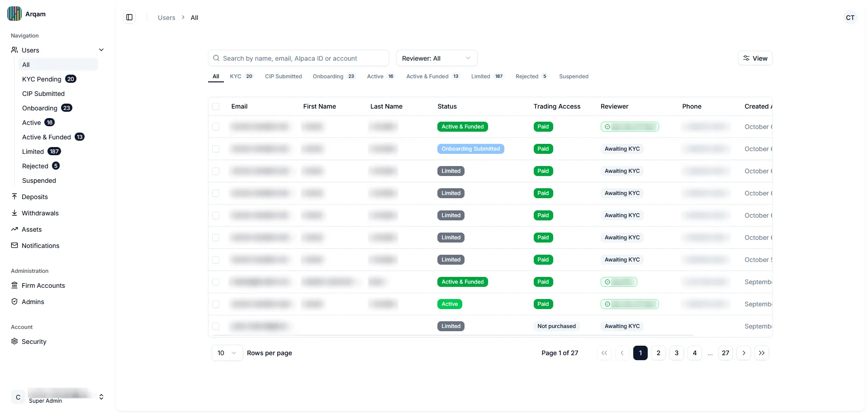This screenshot has height=414, width=868.
Task: Jump to the last page double arrow
Action: point(762,353)
